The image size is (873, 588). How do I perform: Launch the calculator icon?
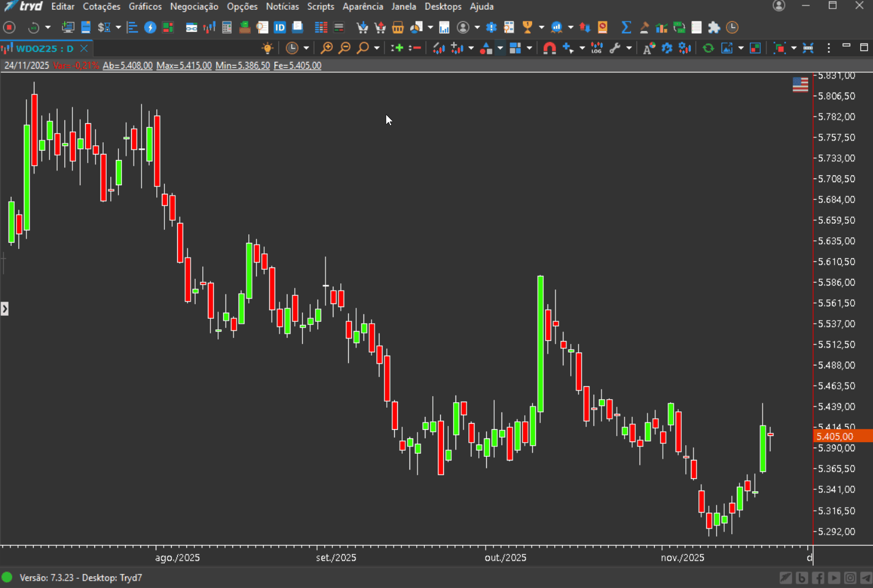click(227, 28)
